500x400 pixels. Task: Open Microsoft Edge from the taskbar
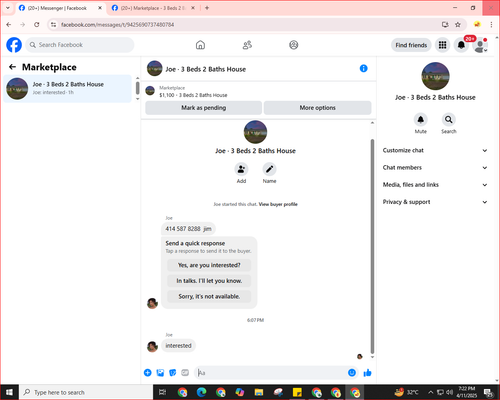(x=201, y=392)
